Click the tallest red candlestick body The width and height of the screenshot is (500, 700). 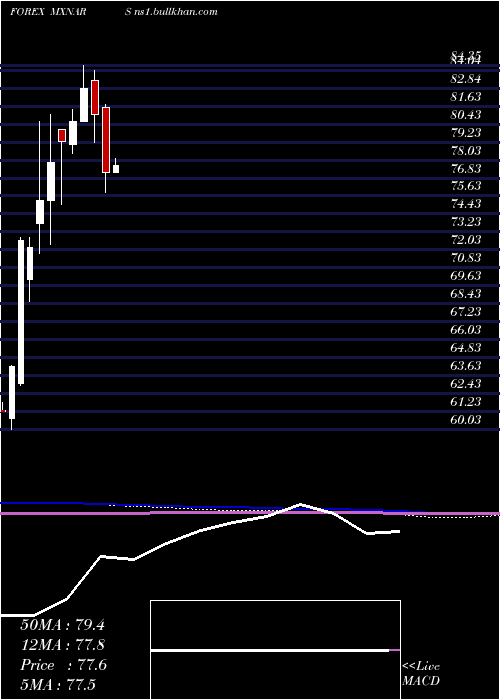106,140
